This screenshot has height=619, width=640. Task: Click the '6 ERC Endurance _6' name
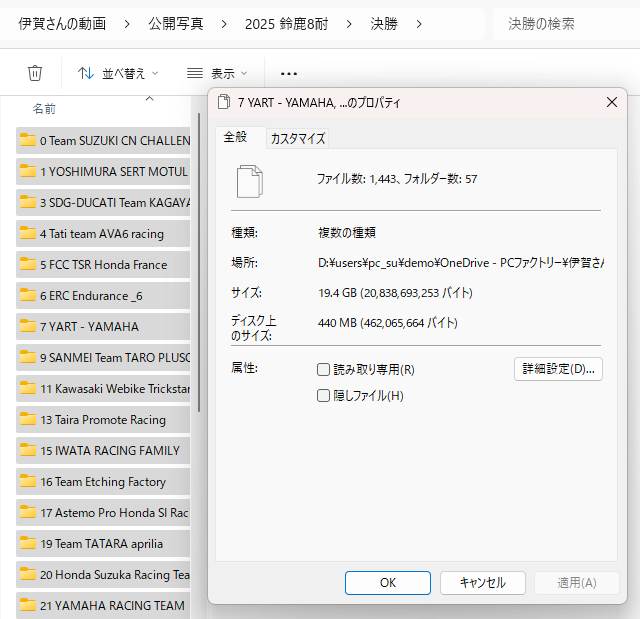click(91, 296)
